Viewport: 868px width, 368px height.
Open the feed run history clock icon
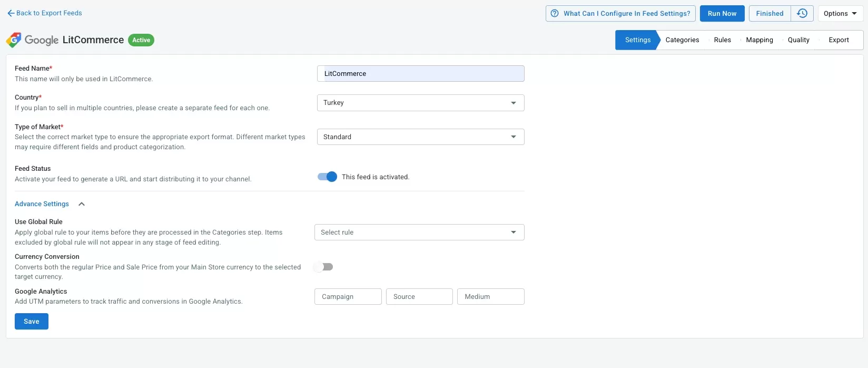coord(802,14)
